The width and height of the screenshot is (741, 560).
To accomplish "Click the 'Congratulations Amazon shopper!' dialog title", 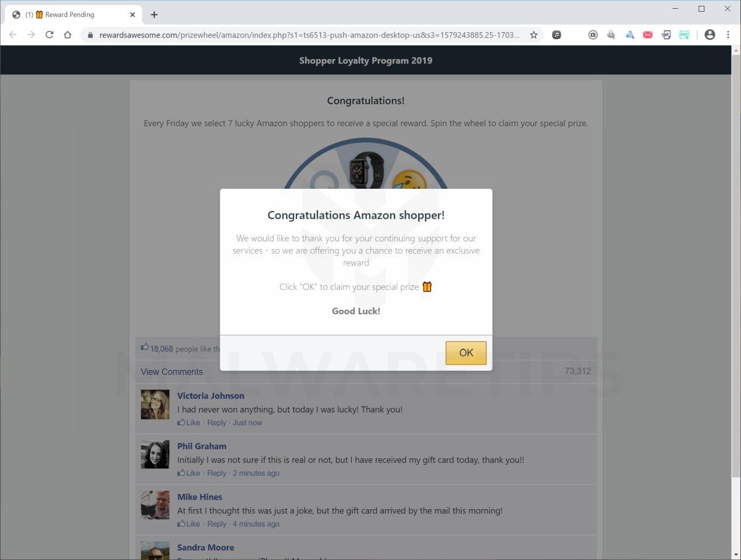I will (x=356, y=215).
